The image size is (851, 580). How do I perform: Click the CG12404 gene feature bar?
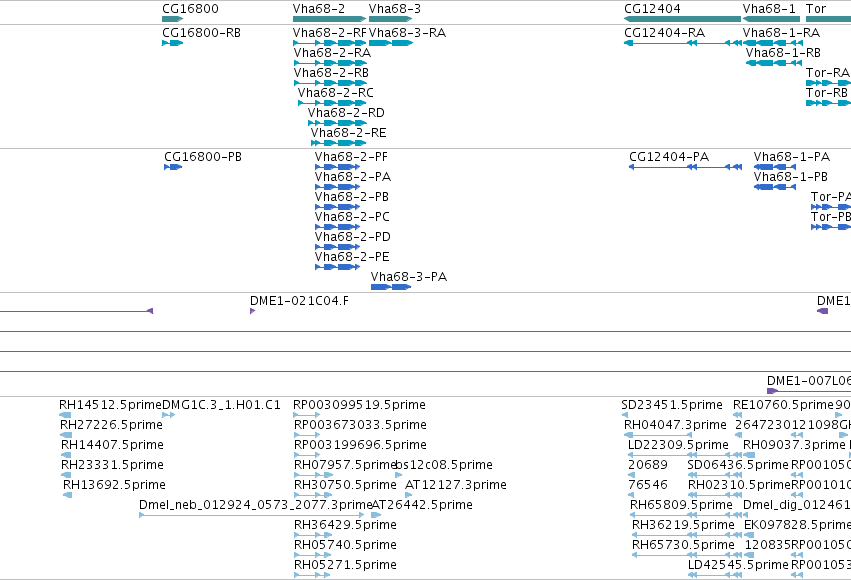682,19
